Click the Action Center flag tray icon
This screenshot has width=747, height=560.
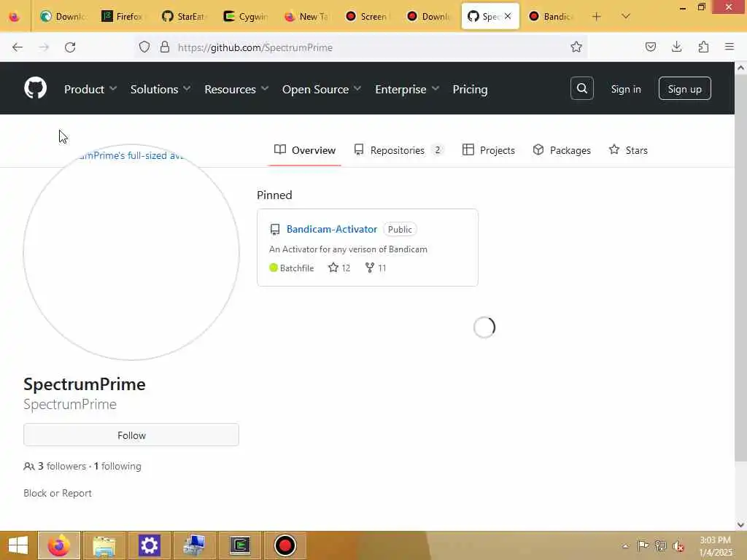pos(643,545)
